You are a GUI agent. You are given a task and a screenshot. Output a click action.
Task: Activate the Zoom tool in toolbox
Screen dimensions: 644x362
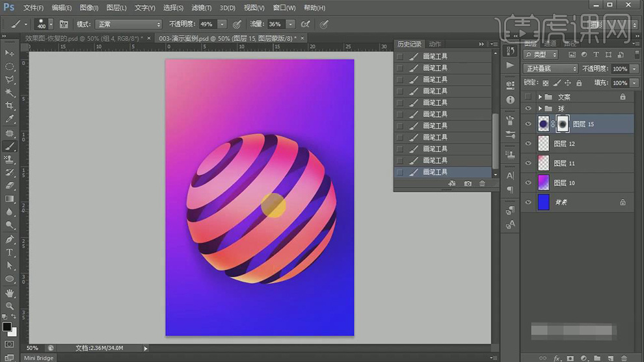(x=10, y=305)
